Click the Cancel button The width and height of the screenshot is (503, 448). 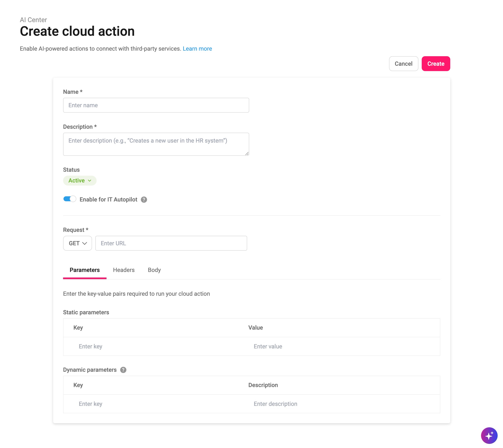click(404, 64)
